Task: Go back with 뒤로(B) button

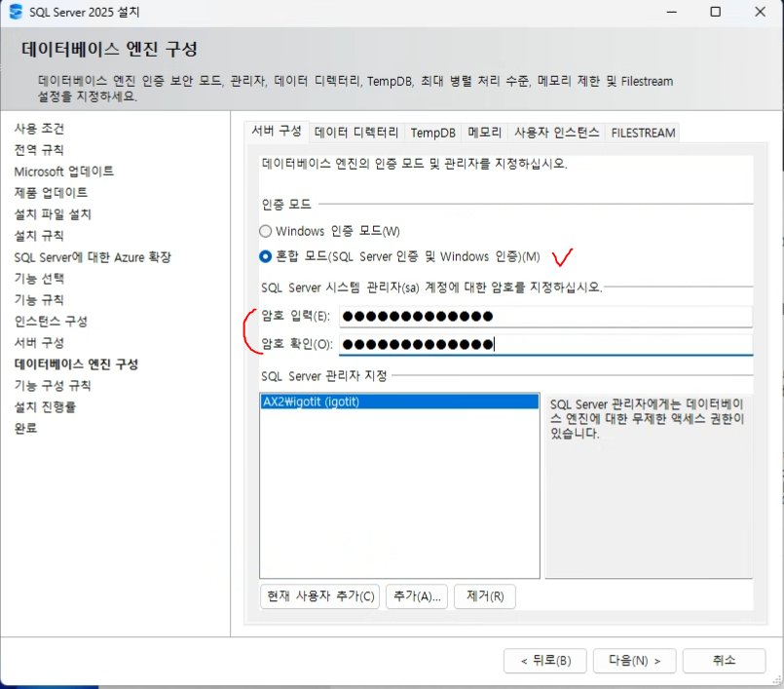Action: pyautogui.click(x=546, y=661)
